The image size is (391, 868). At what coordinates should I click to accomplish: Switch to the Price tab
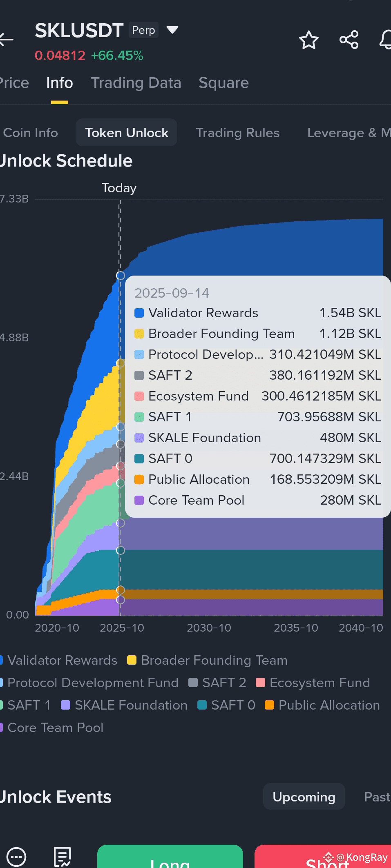[x=14, y=83]
